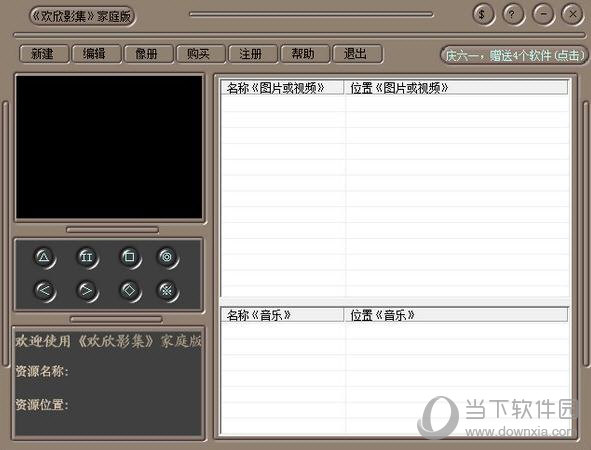
Task: Click the diamond shape round button
Action: coord(130,291)
